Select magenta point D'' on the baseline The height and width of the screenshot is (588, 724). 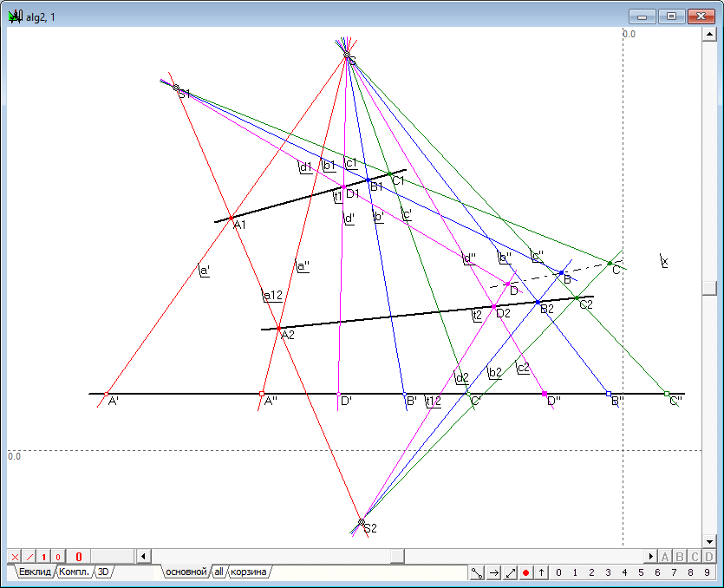pyautogui.click(x=545, y=394)
